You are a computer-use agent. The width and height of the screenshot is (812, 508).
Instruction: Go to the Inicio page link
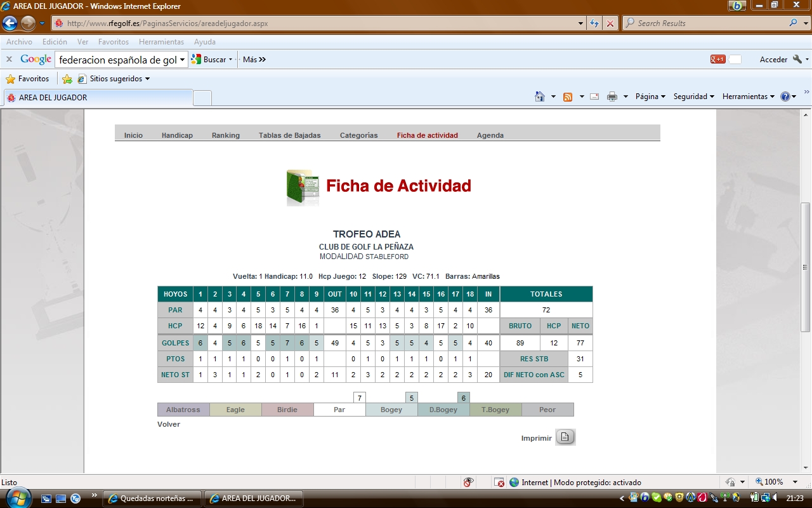pyautogui.click(x=133, y=135)
